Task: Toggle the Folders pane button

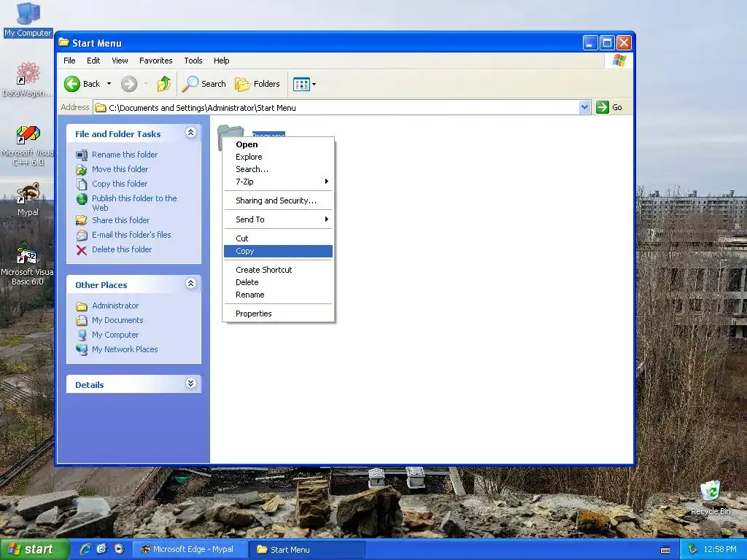Action: (258, 84)
